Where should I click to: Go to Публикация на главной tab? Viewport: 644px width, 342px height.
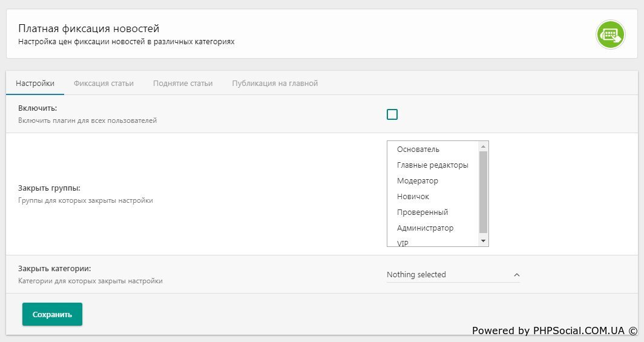(275, 84)
